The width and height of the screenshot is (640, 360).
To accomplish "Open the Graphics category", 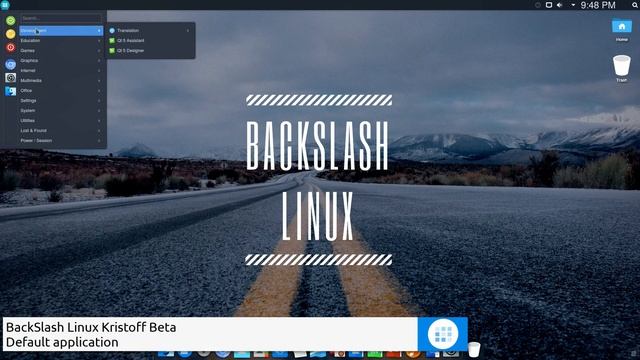I will pyautogui.click(x=61, y=61).
